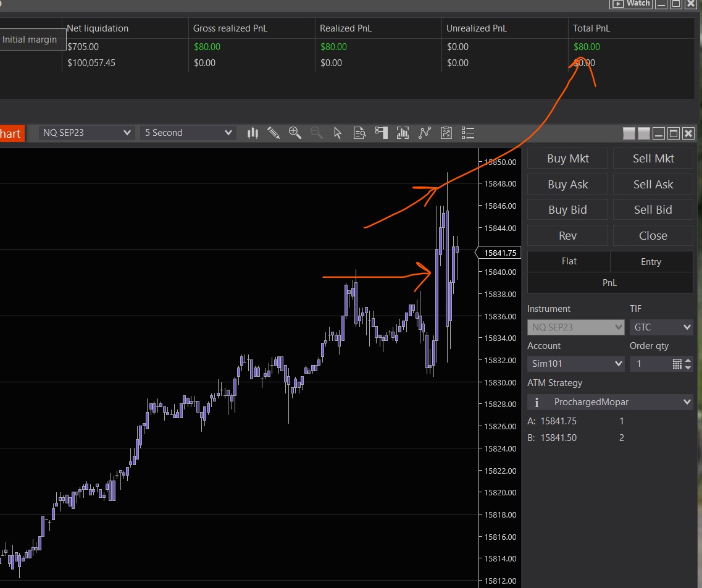Open chart Properties list icon
Viewport: 702px width, 588px height.
[468, 133]
